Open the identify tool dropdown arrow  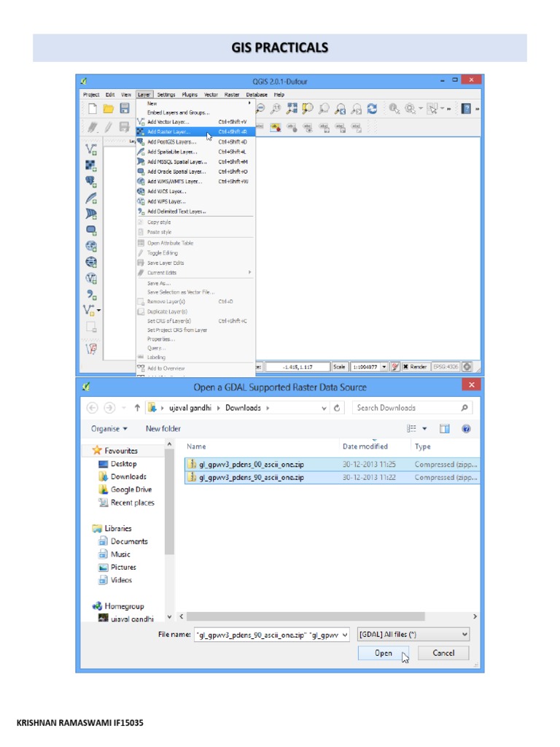[421, 109]
